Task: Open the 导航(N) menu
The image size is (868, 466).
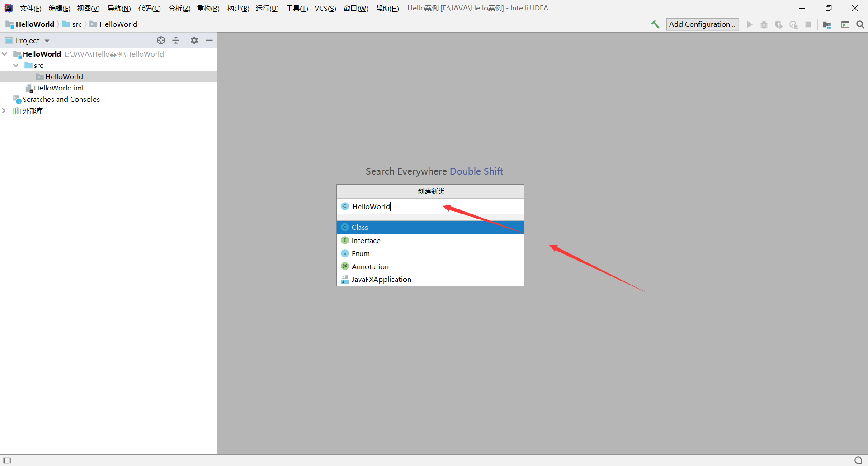Action: (119, 9)
